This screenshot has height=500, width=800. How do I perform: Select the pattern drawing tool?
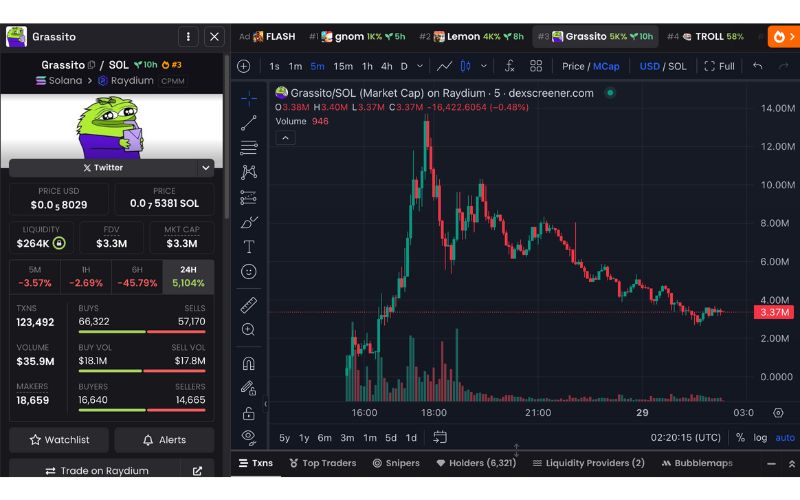click(248, 172)
